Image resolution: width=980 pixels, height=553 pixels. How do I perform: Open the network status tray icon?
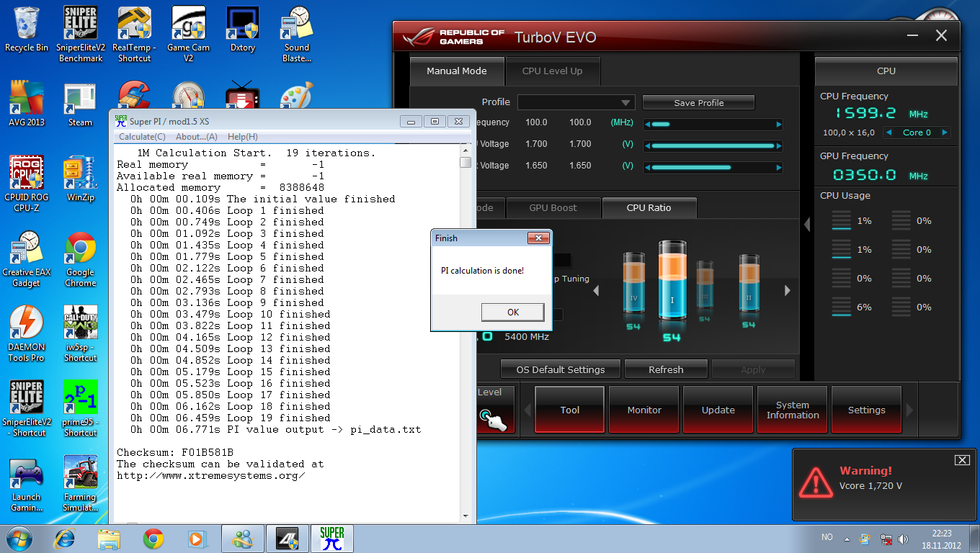[x=888, y=539]
